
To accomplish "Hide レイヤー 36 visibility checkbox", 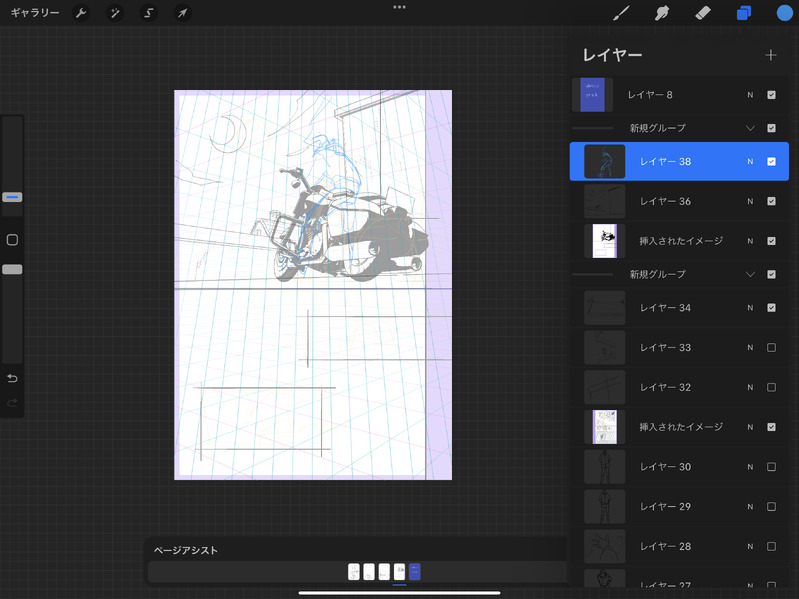I will tap(771, 201).
